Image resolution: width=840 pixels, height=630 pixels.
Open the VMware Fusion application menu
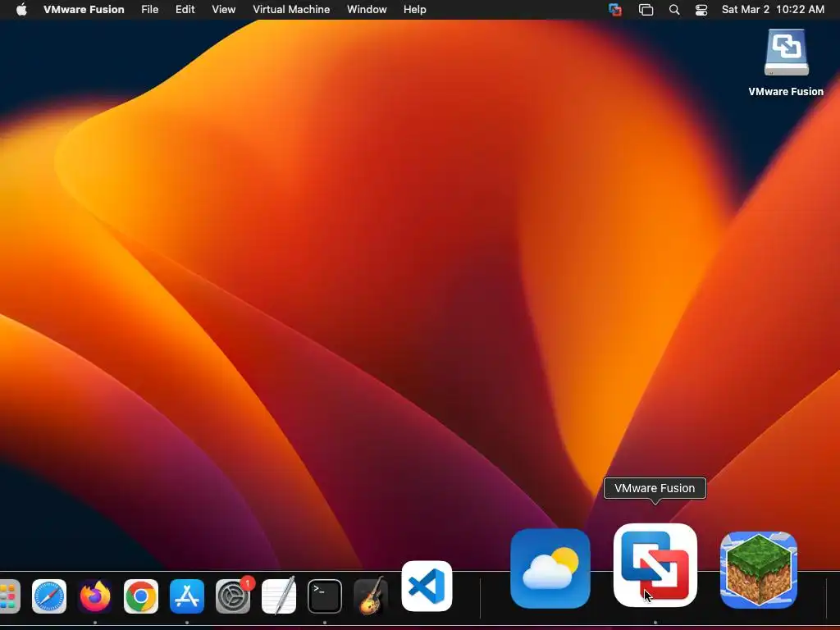84,10
